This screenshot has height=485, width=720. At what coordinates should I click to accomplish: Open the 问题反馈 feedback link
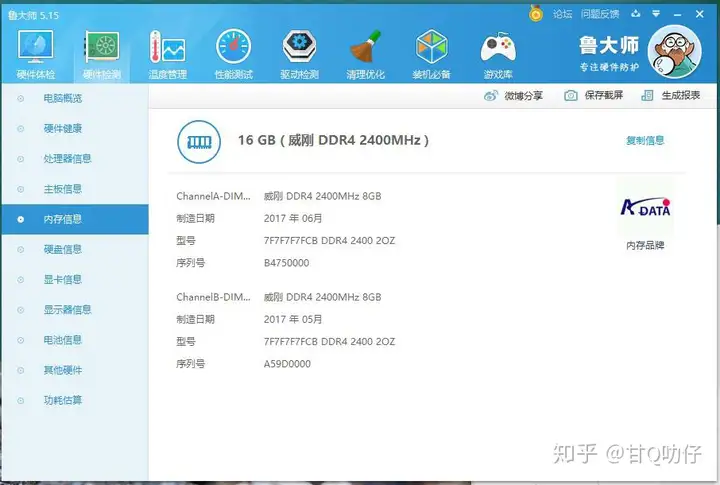point(600,14)
